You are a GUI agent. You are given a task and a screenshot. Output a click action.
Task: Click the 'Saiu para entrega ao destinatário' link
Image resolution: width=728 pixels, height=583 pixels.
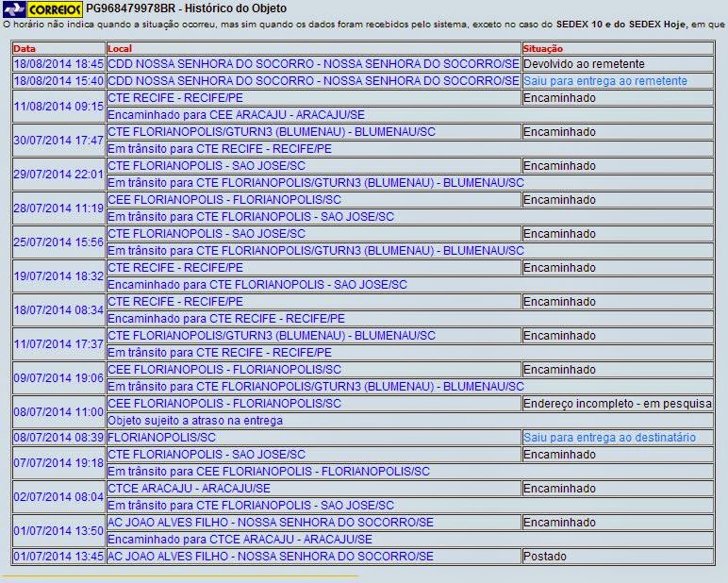pyautogui.click(x=609, y=438)
